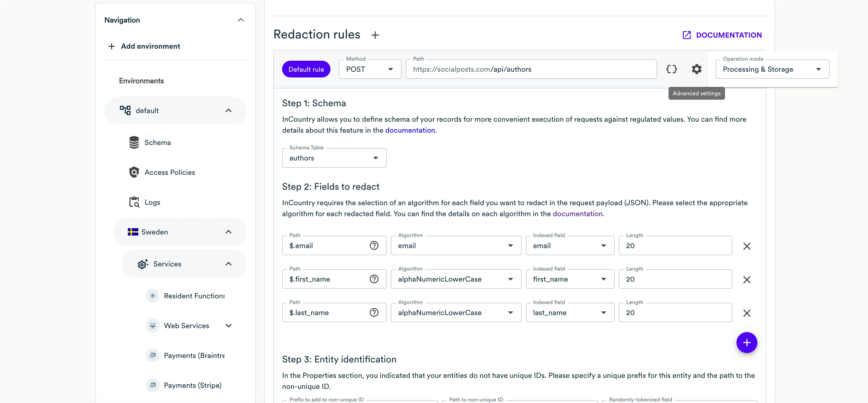
Task: Click help icon next to $.last_name path
Action: pyautogui.click(x=374, y=313)
